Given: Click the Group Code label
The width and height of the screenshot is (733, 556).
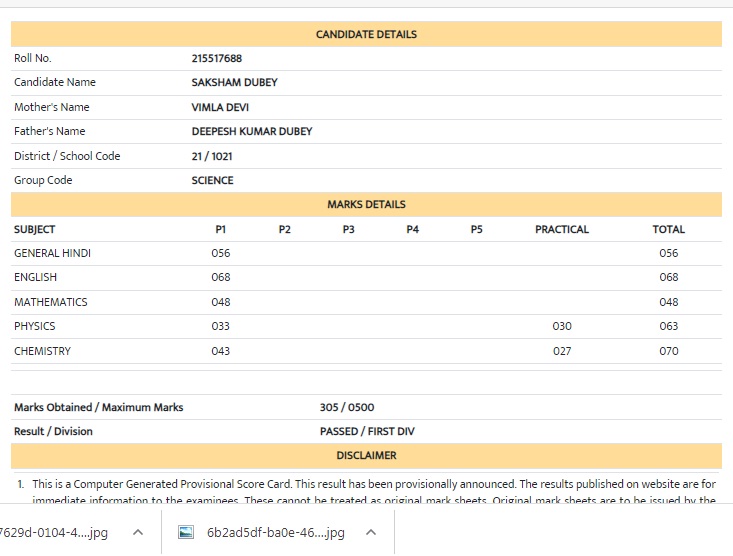Looking at the screenshot, I should [x=43, y=181].
